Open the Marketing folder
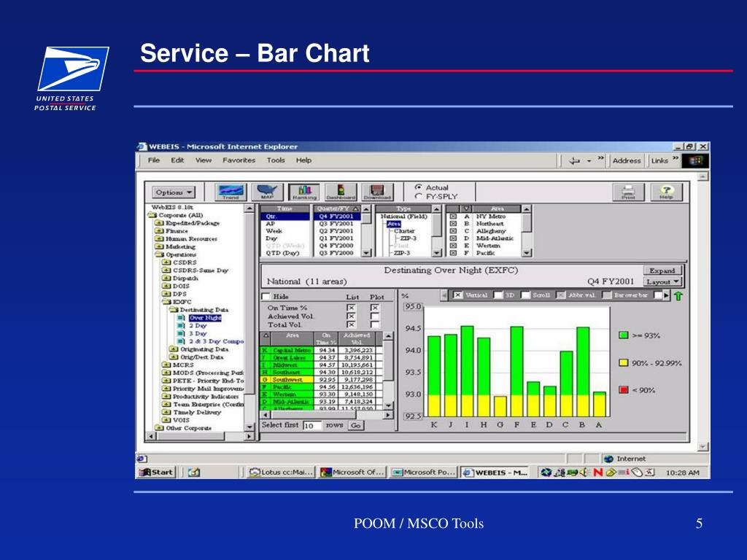The image size is (747, 560). coord(175,246)
